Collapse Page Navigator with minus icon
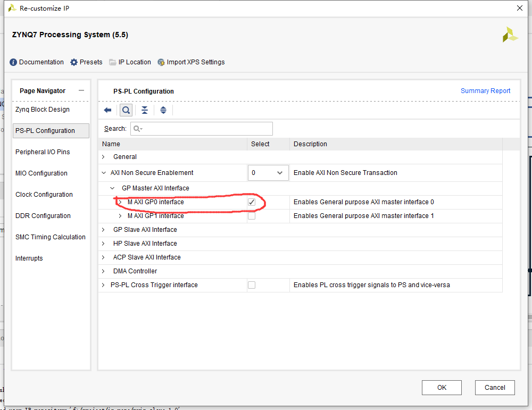Screen dimensions: 532x410 click(x=81, y=90)
